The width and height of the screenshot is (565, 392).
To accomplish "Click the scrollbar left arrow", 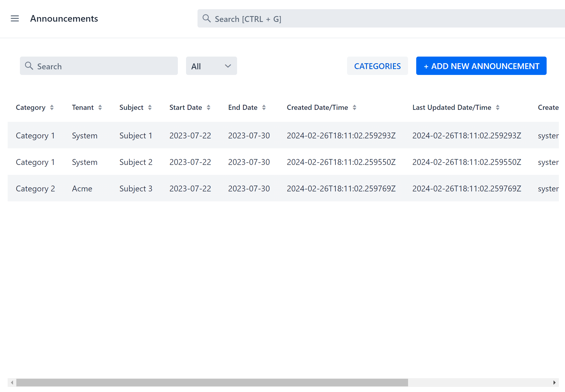I will pyautogui.click(x=12, y=382).
